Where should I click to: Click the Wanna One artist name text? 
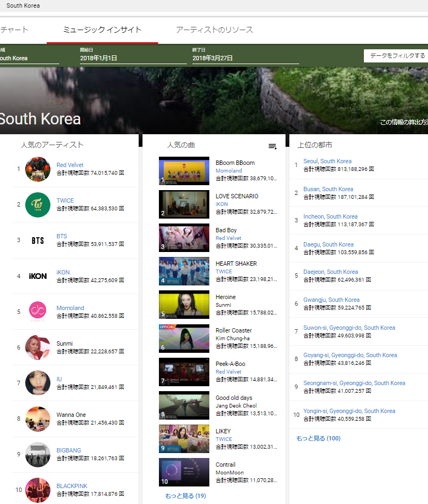coord(71,415)
